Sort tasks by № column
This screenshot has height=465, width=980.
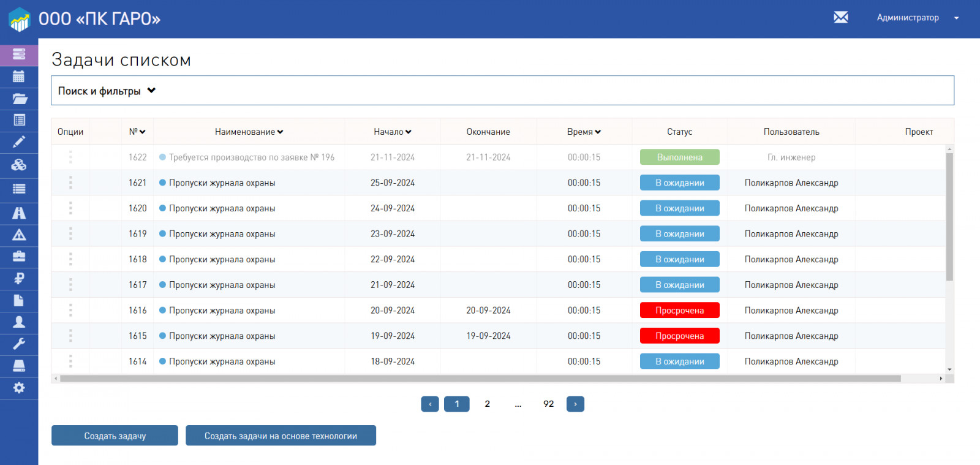click(x=137, y=132)
